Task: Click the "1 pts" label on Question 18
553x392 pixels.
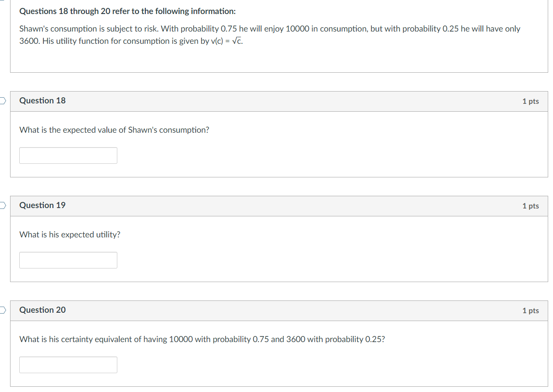Action: [x=530, y=101]
